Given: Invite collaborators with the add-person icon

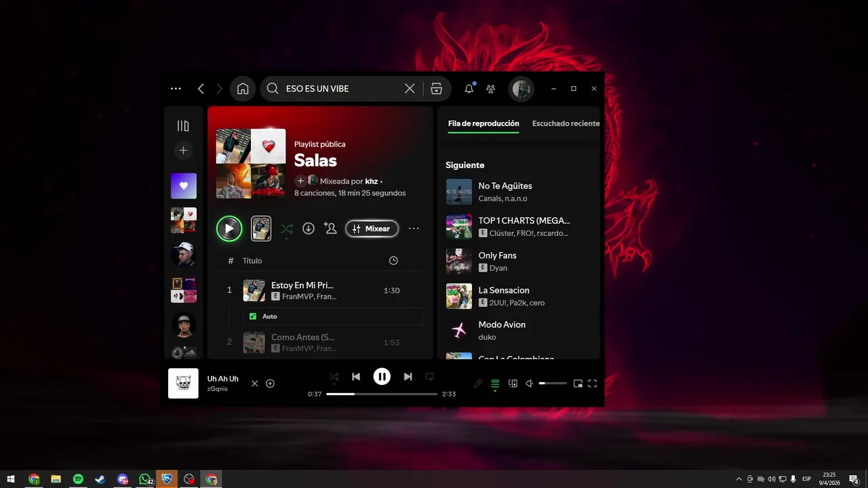Looking at the screenshot, I should tap(330, 228).
